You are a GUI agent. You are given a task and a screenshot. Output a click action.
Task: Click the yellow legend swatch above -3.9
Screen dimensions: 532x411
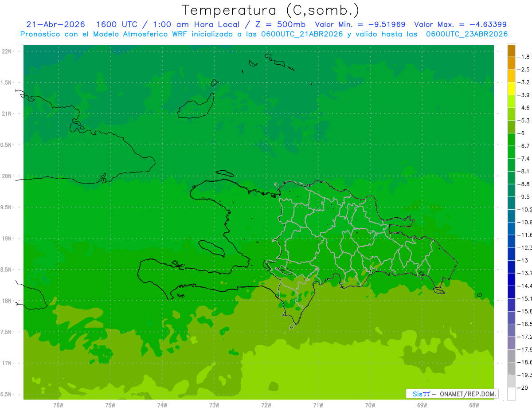[511, 89]
